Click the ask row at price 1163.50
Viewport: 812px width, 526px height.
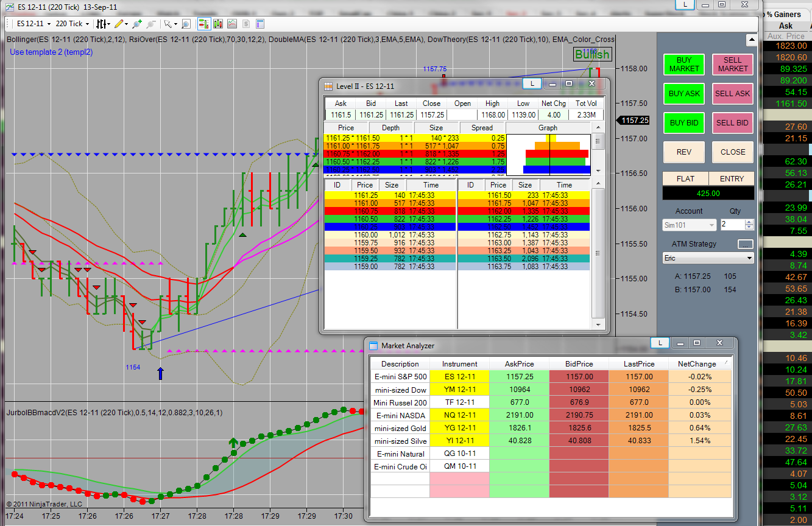(x=523, y=259)
